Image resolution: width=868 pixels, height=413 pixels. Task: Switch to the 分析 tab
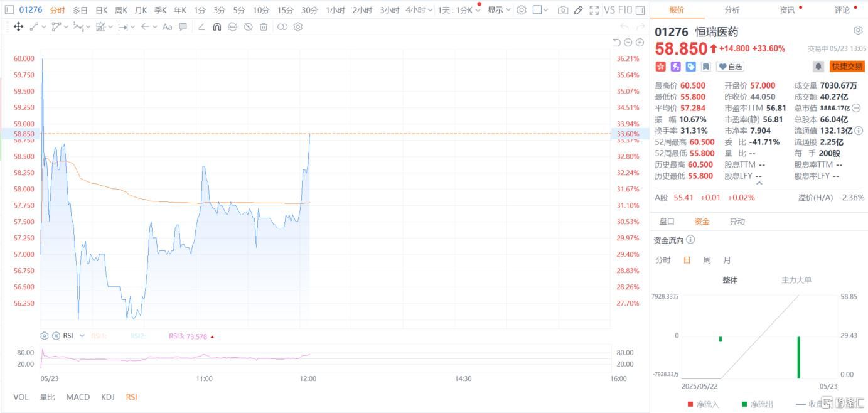(732, 10)
